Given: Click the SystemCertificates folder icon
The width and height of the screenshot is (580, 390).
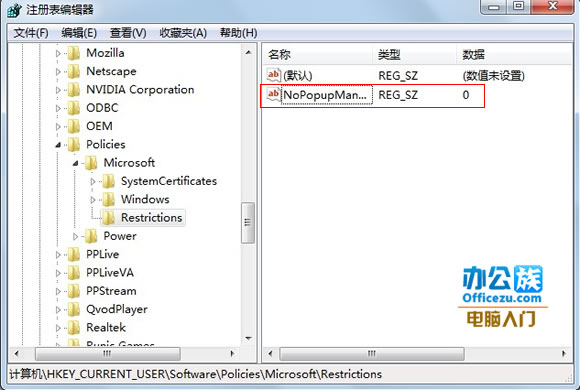Looking at the screenshot, I should coord(108,181).
